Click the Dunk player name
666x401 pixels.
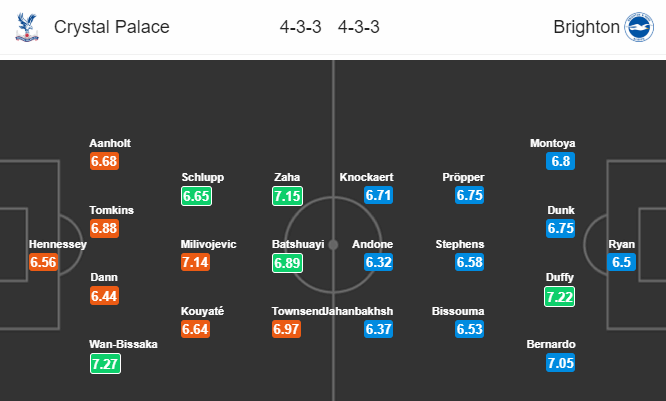561,210
